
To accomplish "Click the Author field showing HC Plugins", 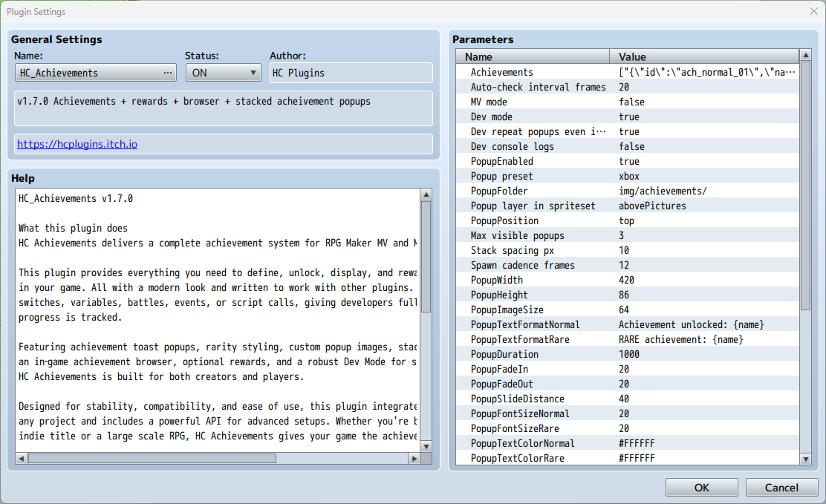I will tap(351, 73).
